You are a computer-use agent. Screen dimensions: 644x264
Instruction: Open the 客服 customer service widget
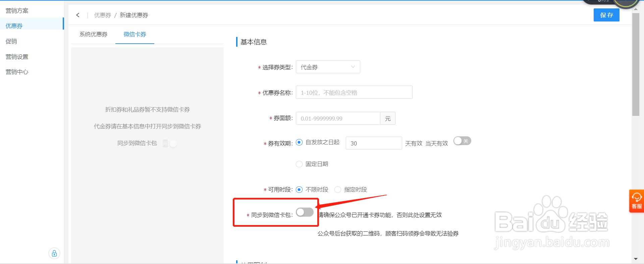pyautogui.click(x=637, y=201)
